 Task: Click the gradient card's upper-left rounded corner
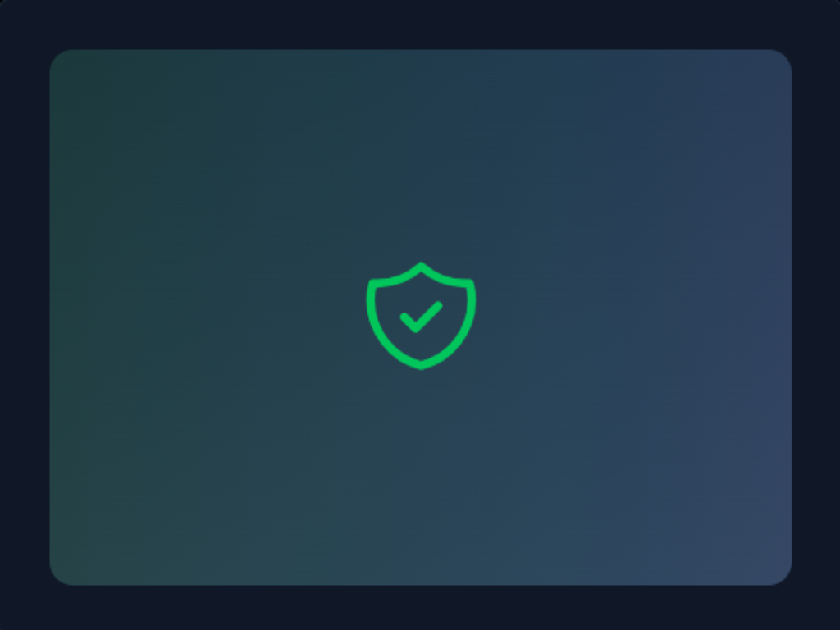(x=59, y=59)
